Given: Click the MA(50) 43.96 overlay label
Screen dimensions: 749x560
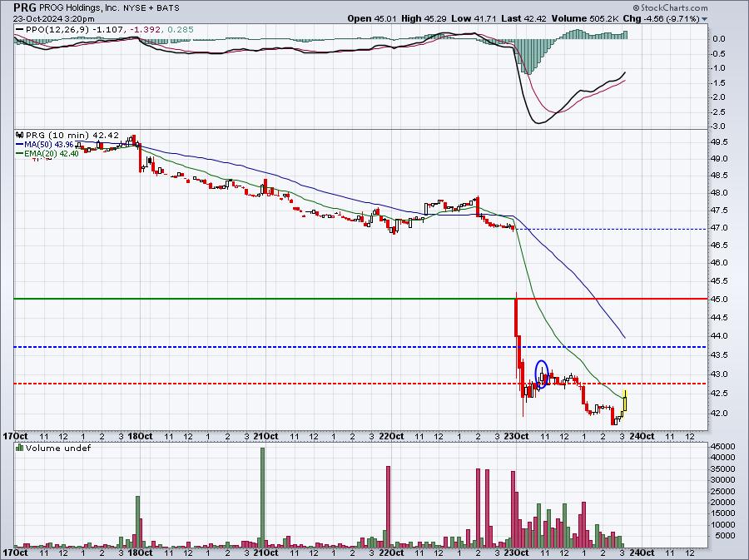Looking at the screenshot, I should click(47, 144).
